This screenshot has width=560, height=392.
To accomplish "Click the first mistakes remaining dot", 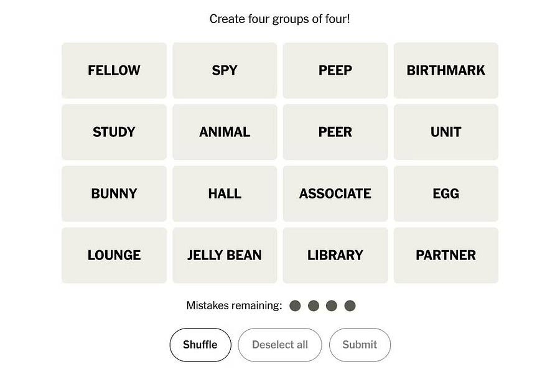I will click(x=295, y=306).
